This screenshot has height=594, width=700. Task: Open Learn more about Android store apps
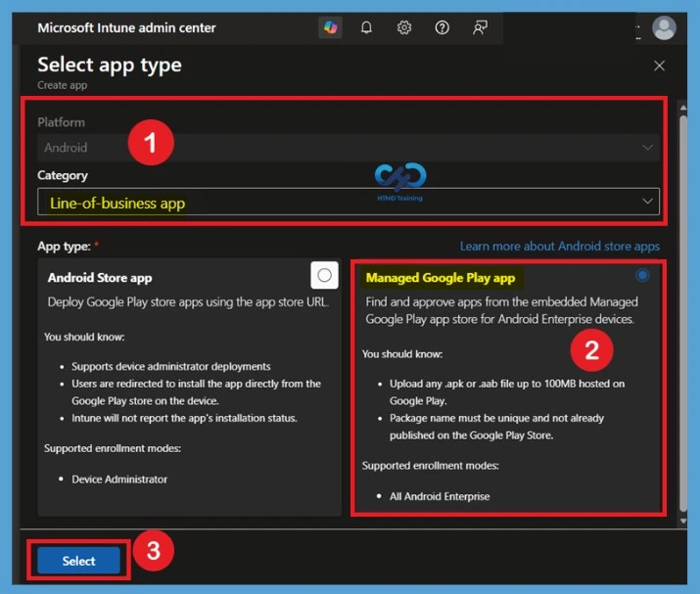[560, 247]
